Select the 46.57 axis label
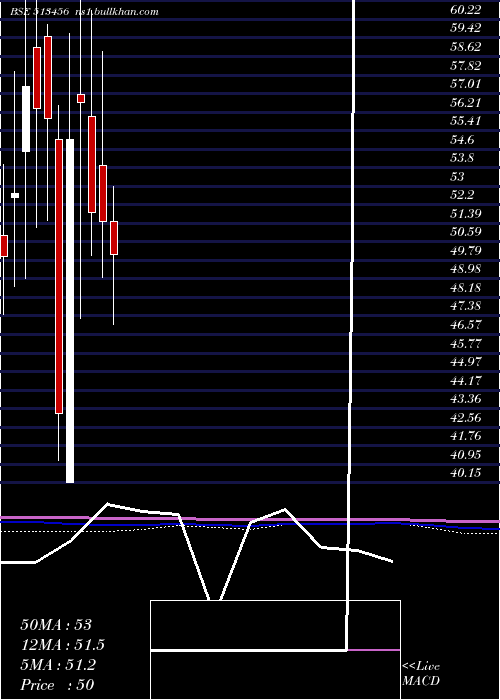Image resolution: width=500 pixels, height=700 pixels. coord(466,325)
